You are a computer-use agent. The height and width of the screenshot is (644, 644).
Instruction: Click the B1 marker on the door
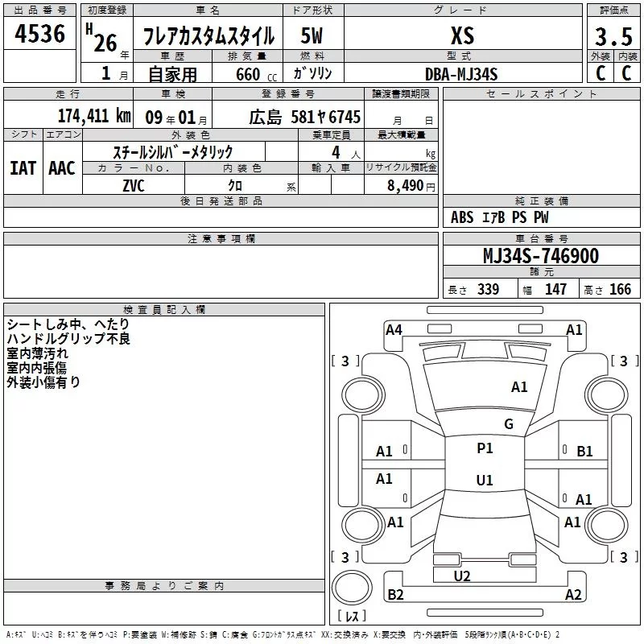pyautogui.click(x=584, y=452)
